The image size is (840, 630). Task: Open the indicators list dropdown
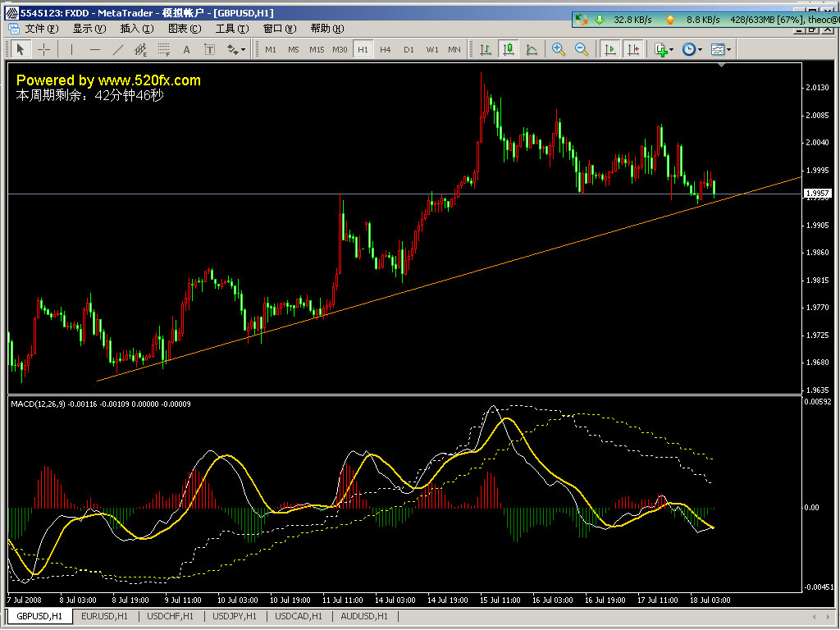click(664, 49)
